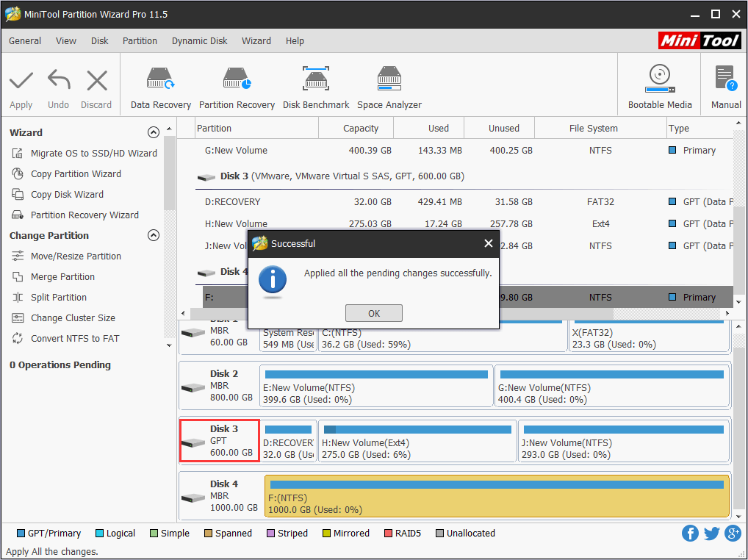Viewport: 748px width, 560px height.
Task: Open the Twitter share icon
Action: (x=711, y=533)
